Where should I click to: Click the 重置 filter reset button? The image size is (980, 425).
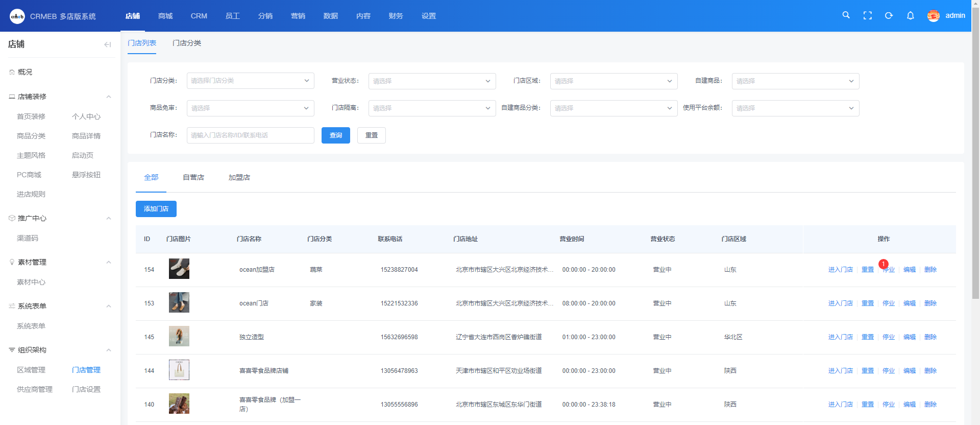[x=372, y=135]
